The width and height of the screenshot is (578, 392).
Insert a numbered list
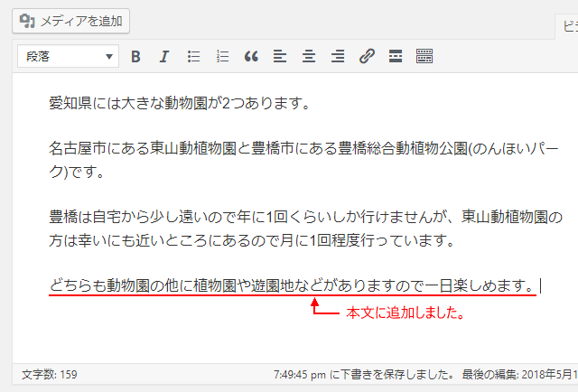click(x=222, y=56)
